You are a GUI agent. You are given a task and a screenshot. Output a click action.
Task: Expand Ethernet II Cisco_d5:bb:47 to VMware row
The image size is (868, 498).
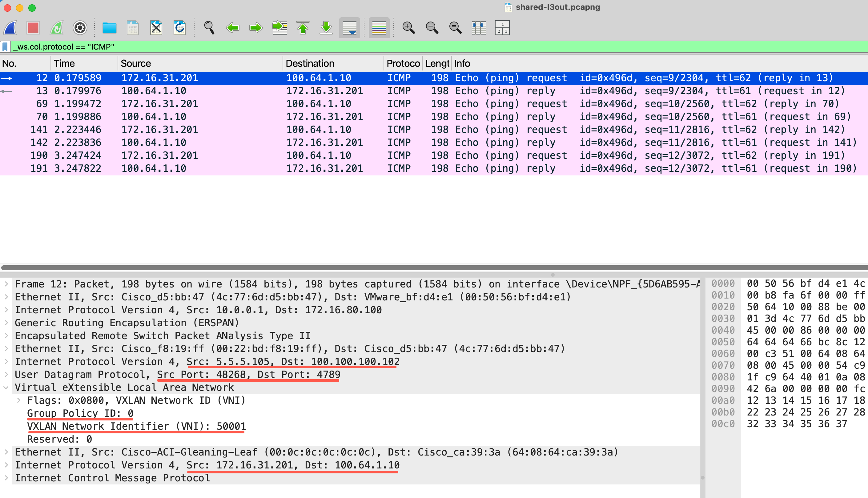tap(6, 297)
